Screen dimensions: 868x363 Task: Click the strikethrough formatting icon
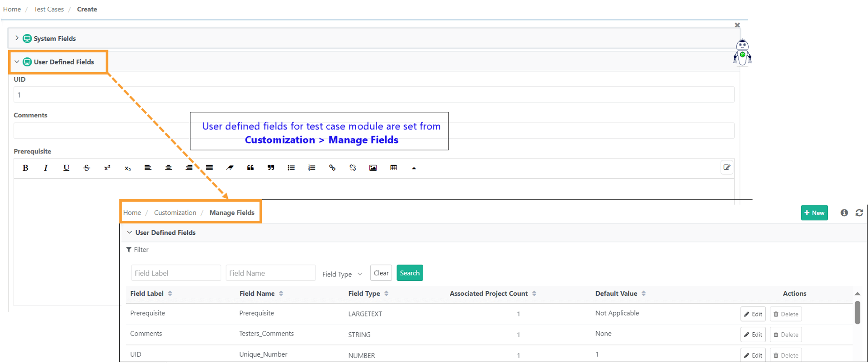tap(86, 168)
